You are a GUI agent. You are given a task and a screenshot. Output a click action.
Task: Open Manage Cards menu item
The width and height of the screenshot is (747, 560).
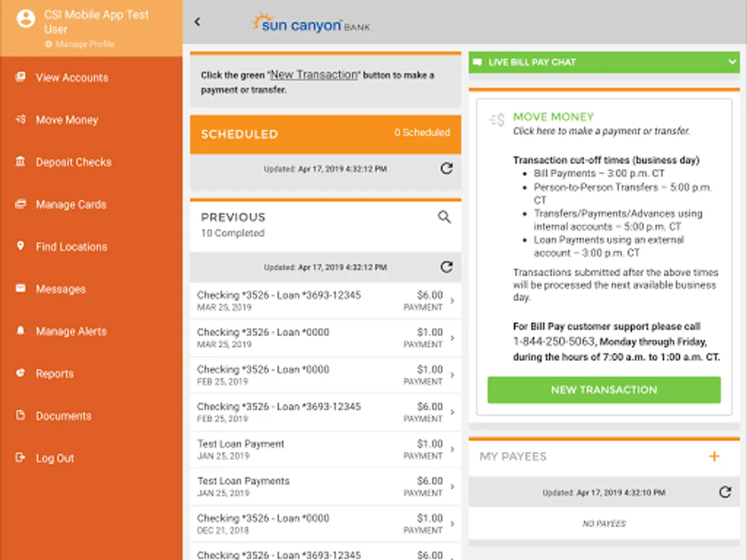click(x=71, y=205)
